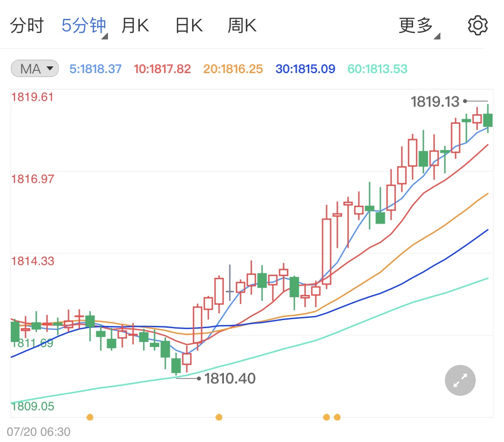The width and height of the screenshot is (504, 442).
Task: Click the 1809.05 axis label
Action: [33, 406]
